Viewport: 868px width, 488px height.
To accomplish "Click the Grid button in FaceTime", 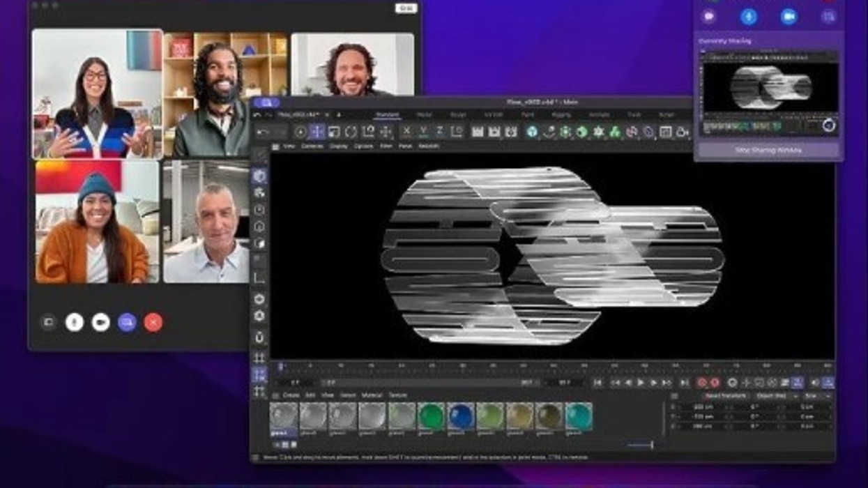I will pos(406,8).
